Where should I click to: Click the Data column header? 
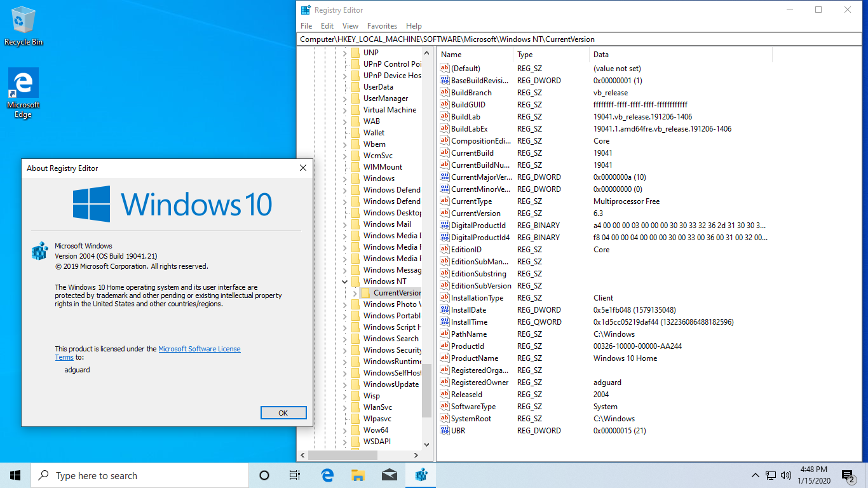681,55
